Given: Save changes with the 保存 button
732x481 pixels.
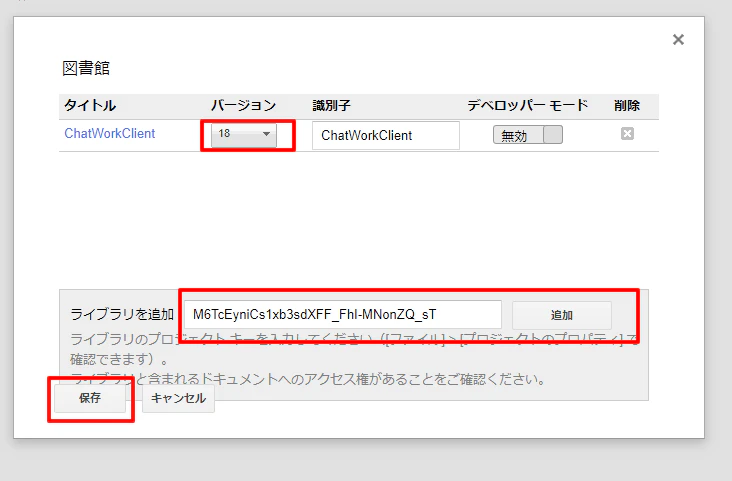Looking at the screenshot, I should coord(90,398).
